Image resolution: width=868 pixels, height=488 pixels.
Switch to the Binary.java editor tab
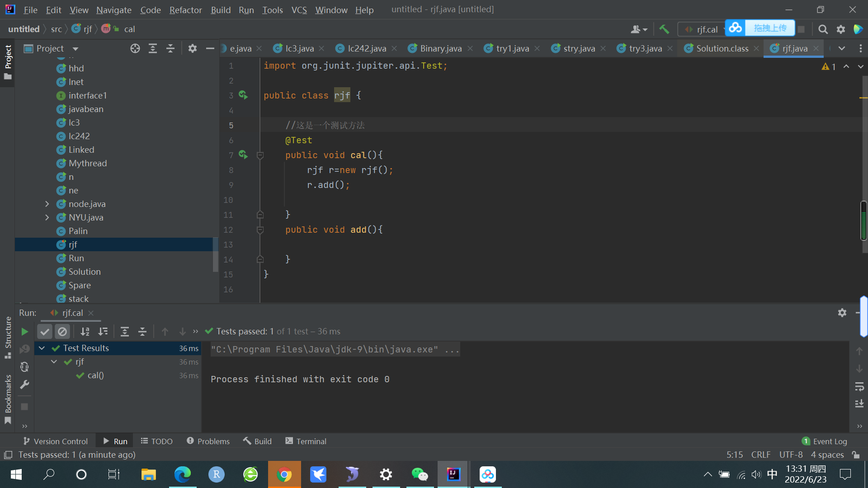[440, 48]
